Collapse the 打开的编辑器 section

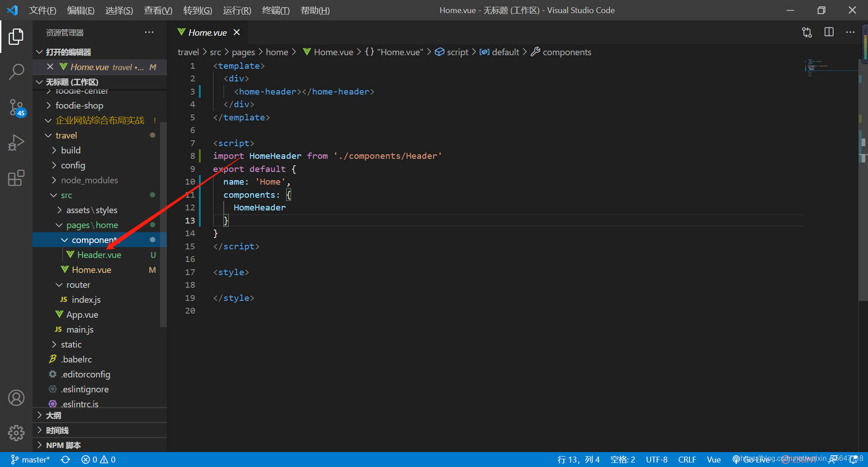99,52
